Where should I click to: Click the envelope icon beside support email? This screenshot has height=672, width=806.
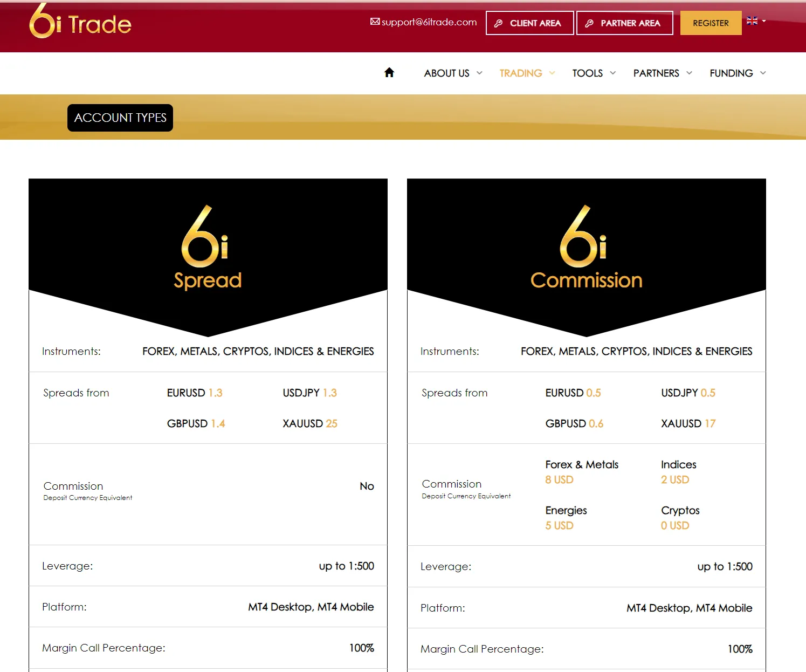pos(375,22)
